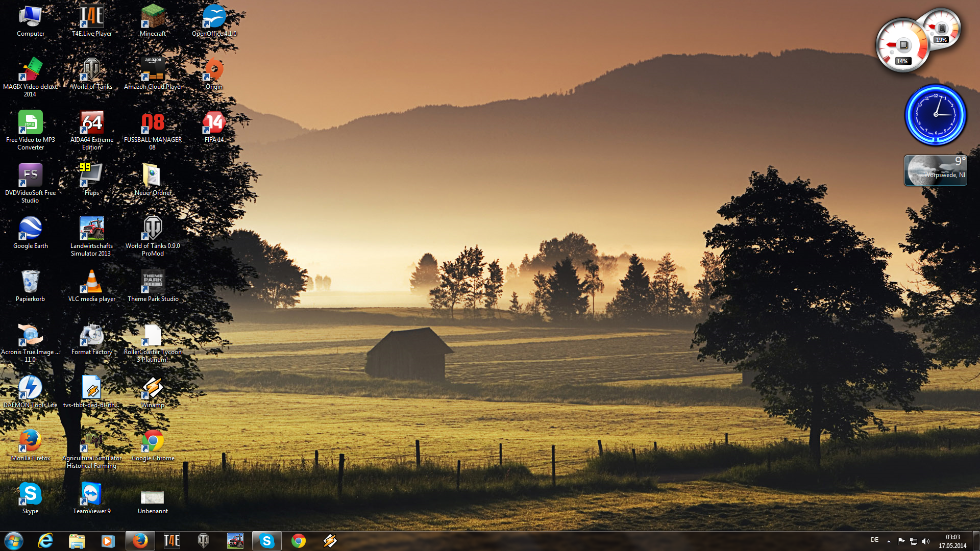Select Landwirtschafts Simulator 2013 shortcut
Viewport: 980px width, 551px height.
[92, 237]
